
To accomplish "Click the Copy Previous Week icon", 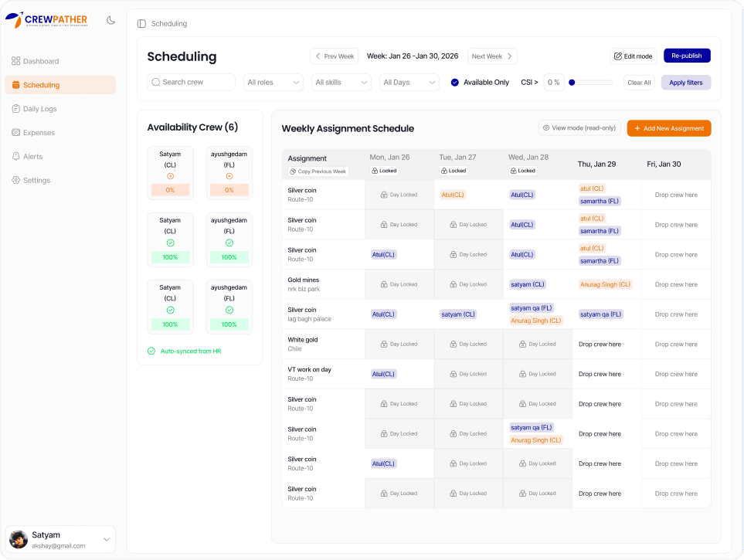I will [x=294, y=171].
